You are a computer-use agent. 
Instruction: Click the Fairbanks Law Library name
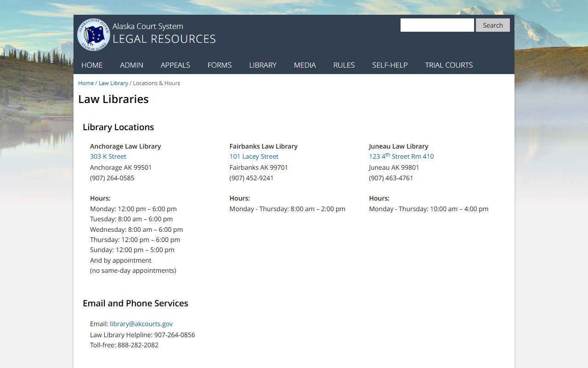click(x=264, y=146)
